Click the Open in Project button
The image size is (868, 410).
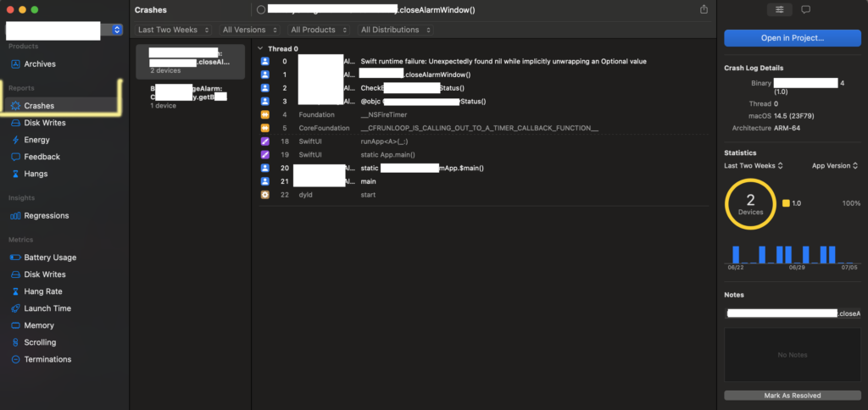coord(792,38)
